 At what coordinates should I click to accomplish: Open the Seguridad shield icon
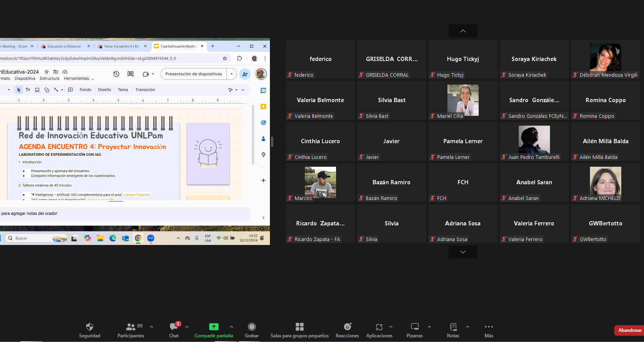coord(90,327)
